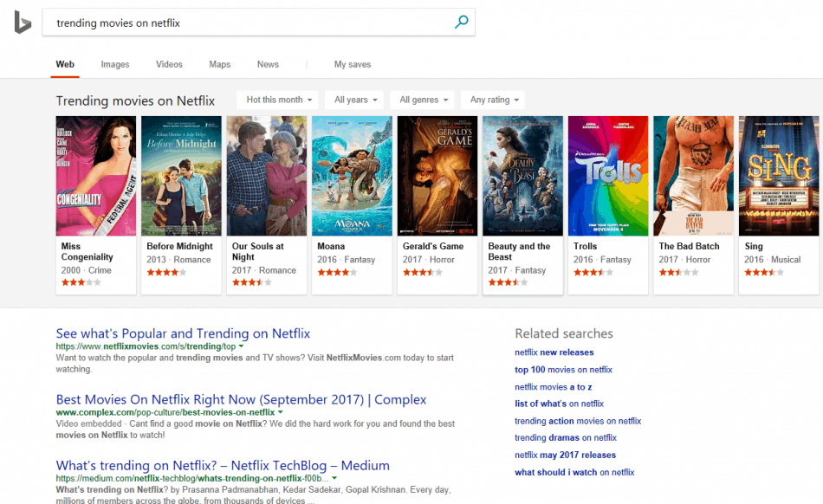823x504 pixels.
Task: Select the Moana movie poster
Action: pyautogui.click(x=352, y=176)
